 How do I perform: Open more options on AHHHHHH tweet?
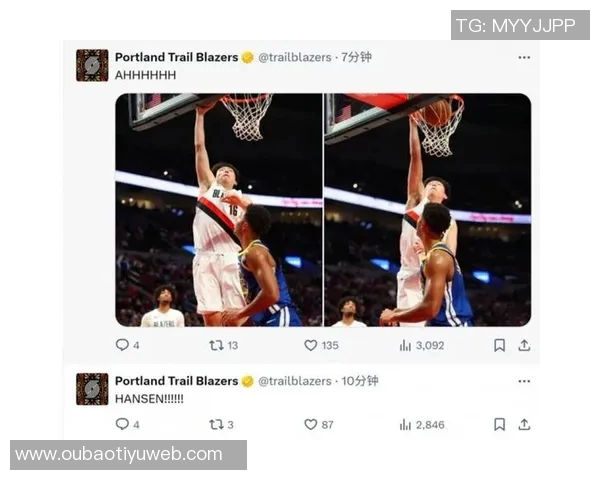click(x=524, y=57)
